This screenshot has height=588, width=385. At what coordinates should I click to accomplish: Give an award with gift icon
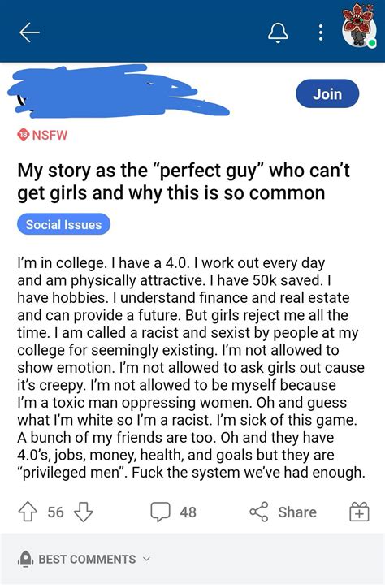[360, 512]
